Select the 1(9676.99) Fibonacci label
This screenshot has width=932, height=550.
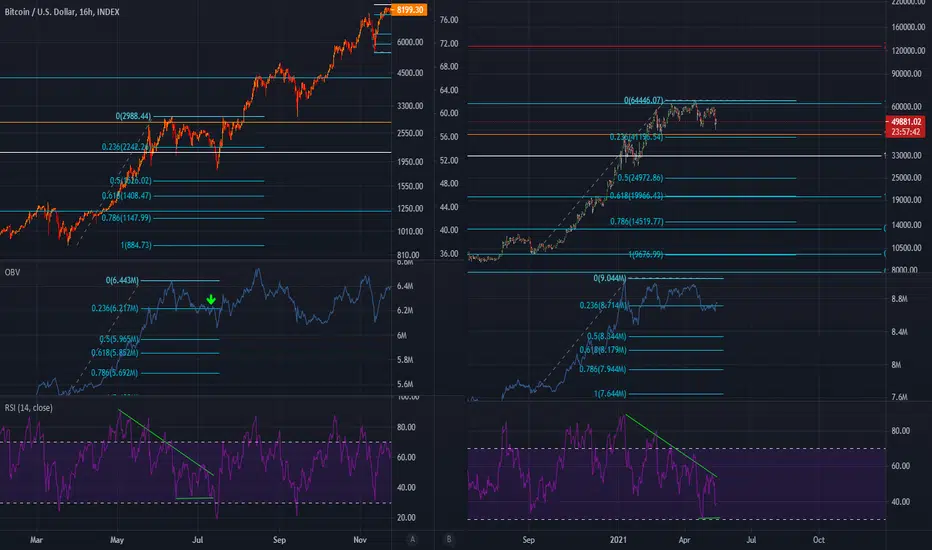coord(646,254)
